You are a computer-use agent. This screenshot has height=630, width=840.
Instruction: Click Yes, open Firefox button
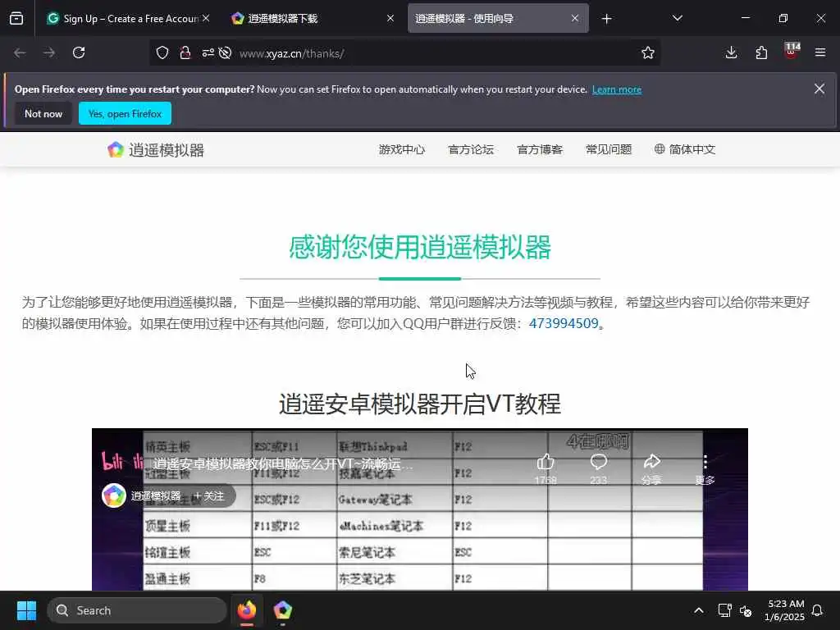[125, 113]
